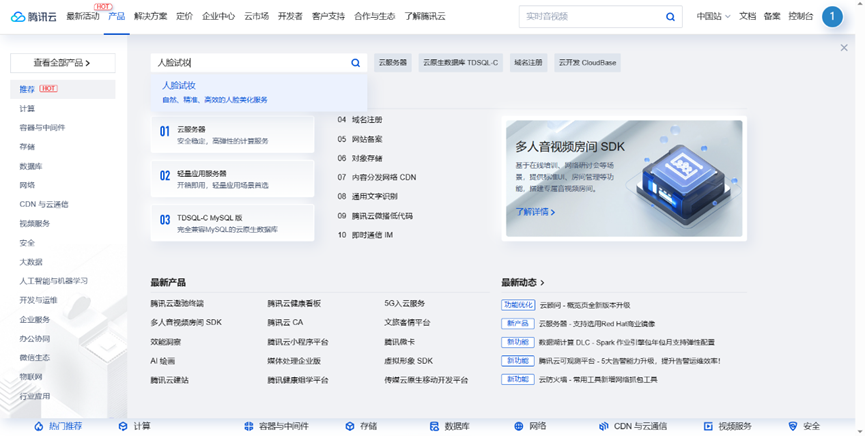
Task: Click the Tencent Cloud logo
Action: tap(34, 17)
